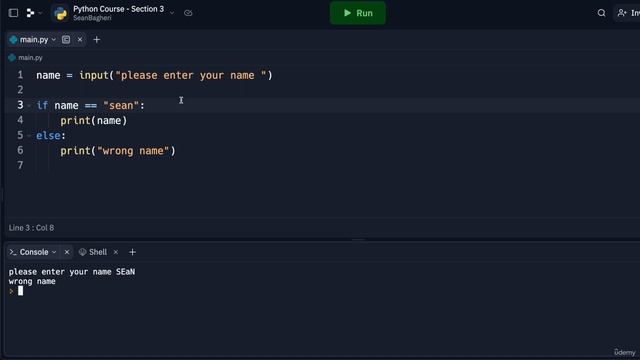Click line number 4 in the gutter
Viewport: 640px width, 360px height.
[x=20, y=120]
